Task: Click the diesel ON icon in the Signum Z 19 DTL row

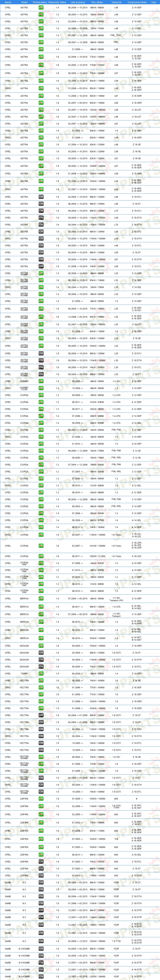Action: (x=41, y=667)
